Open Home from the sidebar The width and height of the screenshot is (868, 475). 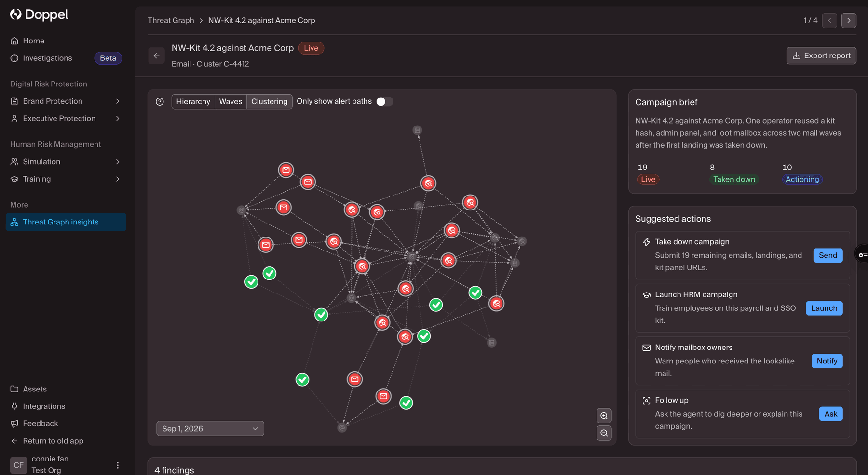66,41
